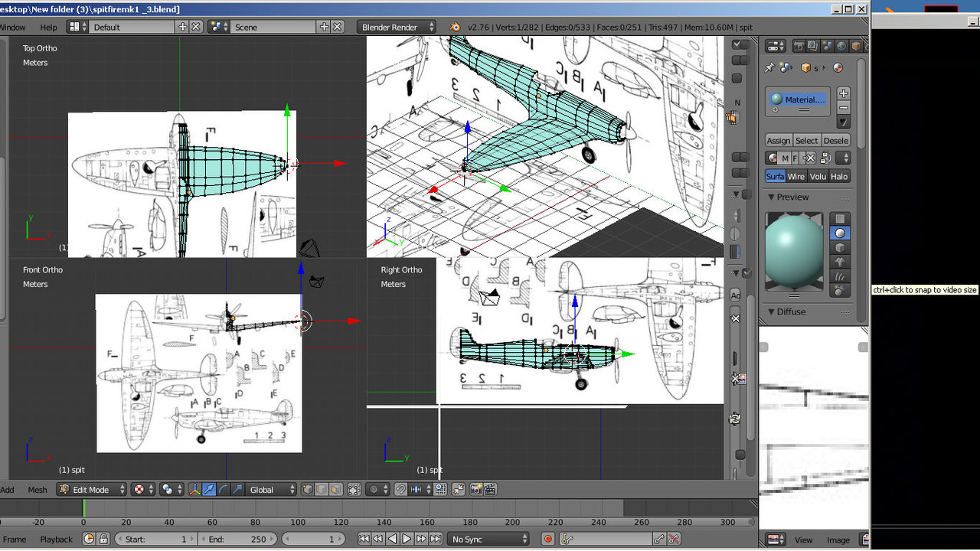Open the Object properties cube tab
This screenshot has width=980, height=551.
(856, 46)
